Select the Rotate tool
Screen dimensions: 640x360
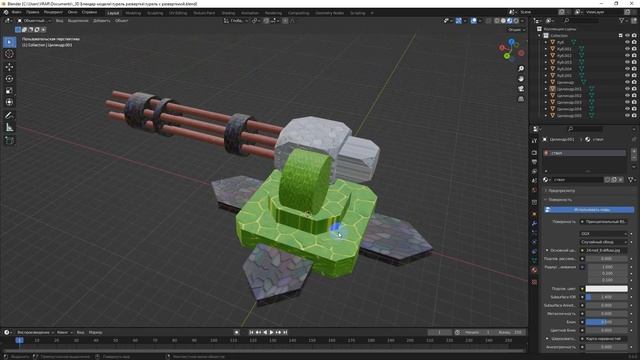[x=9, y=78]
